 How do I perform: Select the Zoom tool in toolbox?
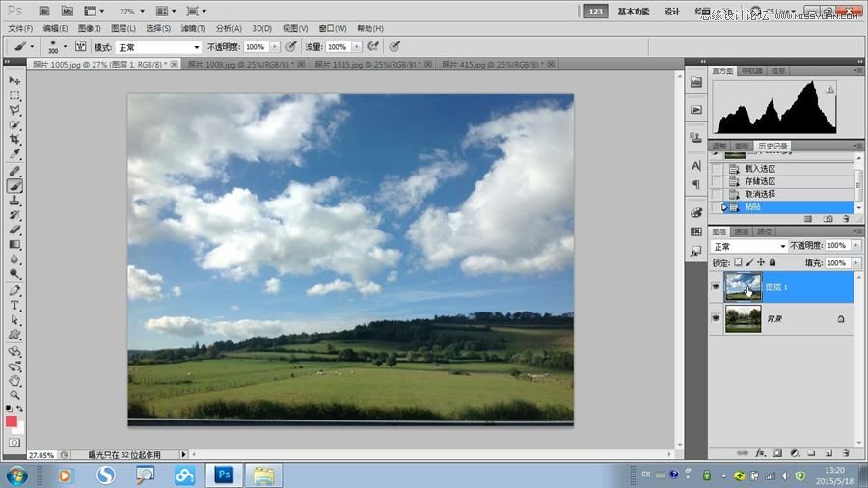tap(14, 394)
